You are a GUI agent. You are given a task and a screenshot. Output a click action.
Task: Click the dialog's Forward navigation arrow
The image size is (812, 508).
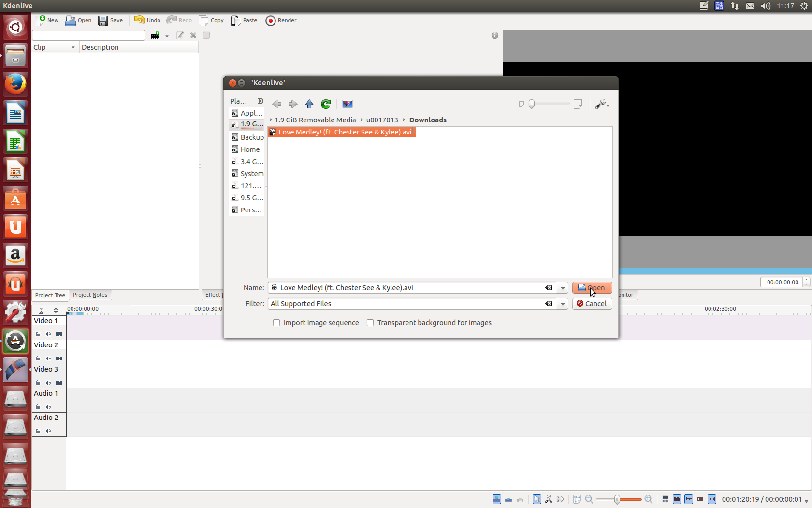(293, 104)
